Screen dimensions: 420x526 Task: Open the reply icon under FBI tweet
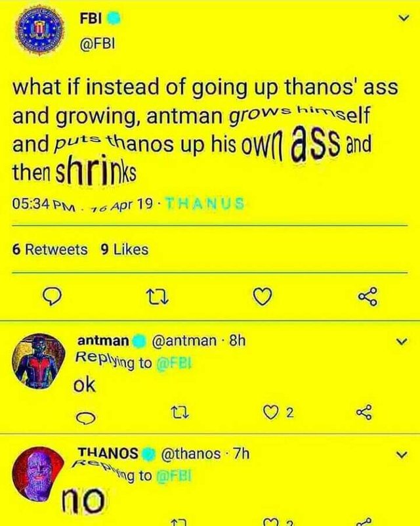coord(52,297)
